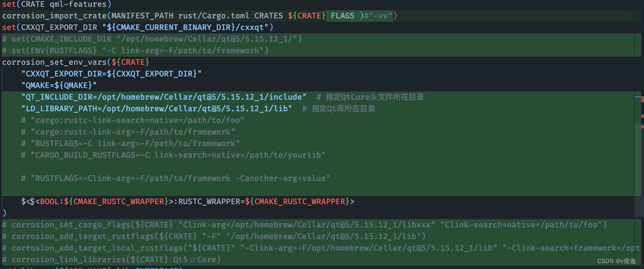
Task: Click the editor's vertical scrollbar thumb
Action: pos(638,169)
